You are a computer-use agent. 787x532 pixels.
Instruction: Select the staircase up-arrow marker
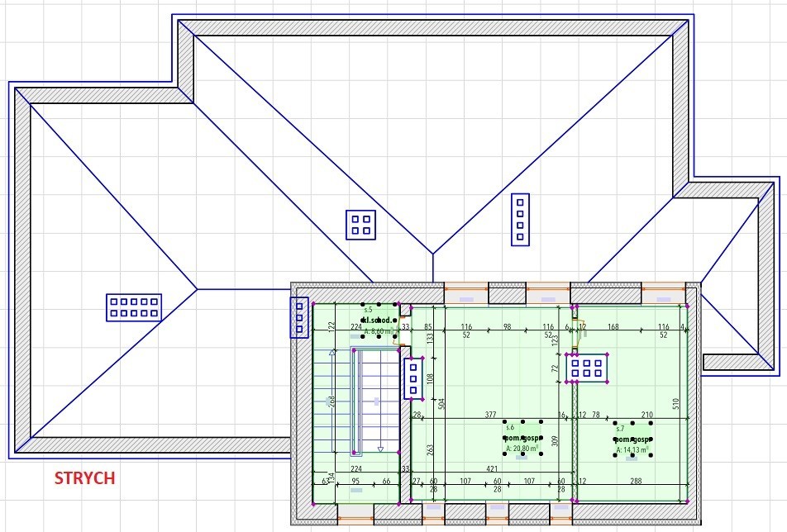point(332,354)
